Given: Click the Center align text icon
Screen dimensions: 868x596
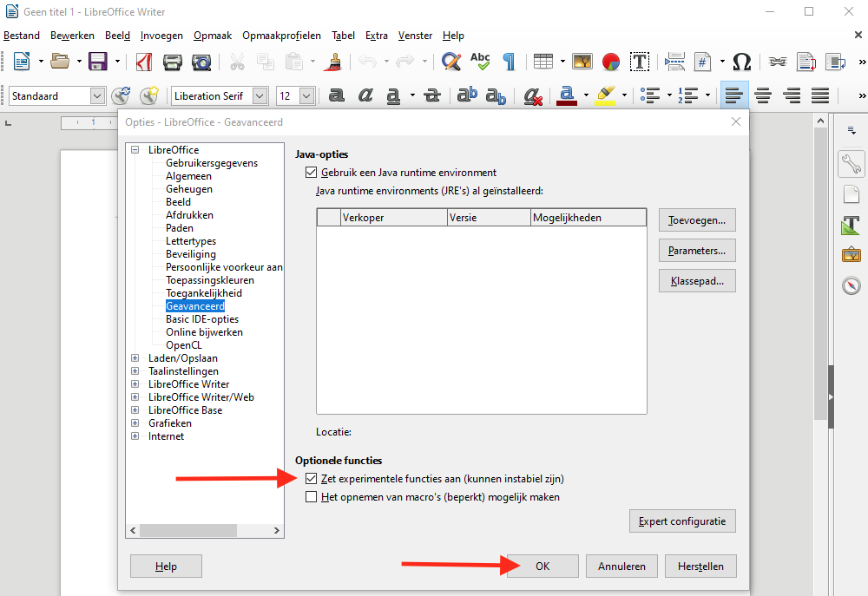Looking at the screenshot, I should tap(763, 95).
